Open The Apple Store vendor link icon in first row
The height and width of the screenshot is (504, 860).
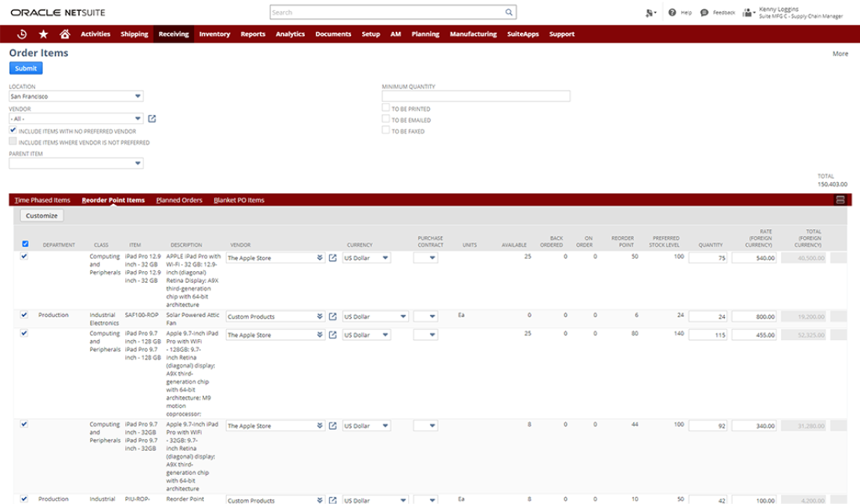tap(332, 258)
